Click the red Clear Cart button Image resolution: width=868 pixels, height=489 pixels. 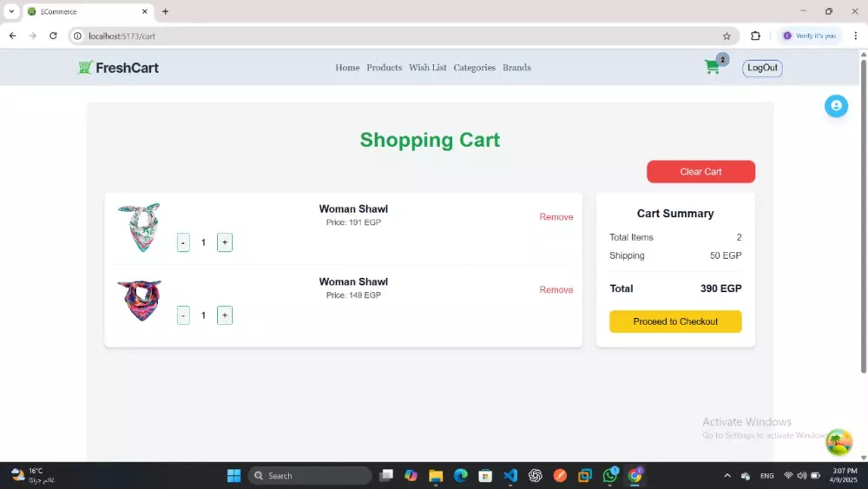coord(700,172)
